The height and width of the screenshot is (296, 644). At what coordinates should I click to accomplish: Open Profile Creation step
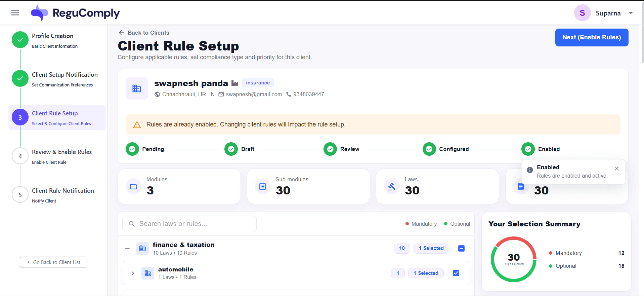(x=57, y=40)
